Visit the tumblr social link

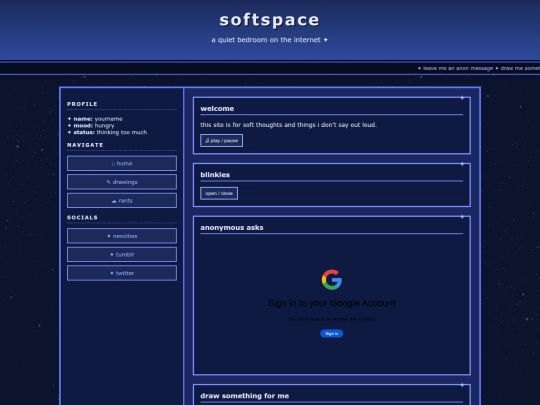click(x=122, y=255)
